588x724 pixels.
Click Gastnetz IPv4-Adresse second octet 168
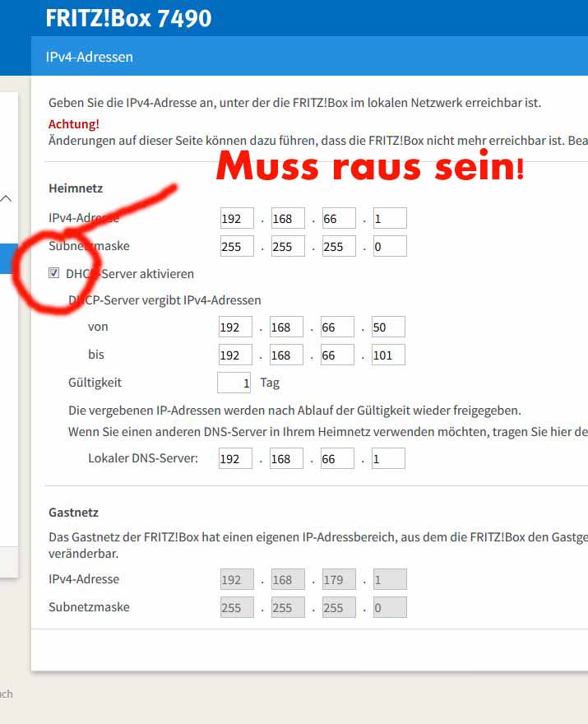[x=288, y=579]
